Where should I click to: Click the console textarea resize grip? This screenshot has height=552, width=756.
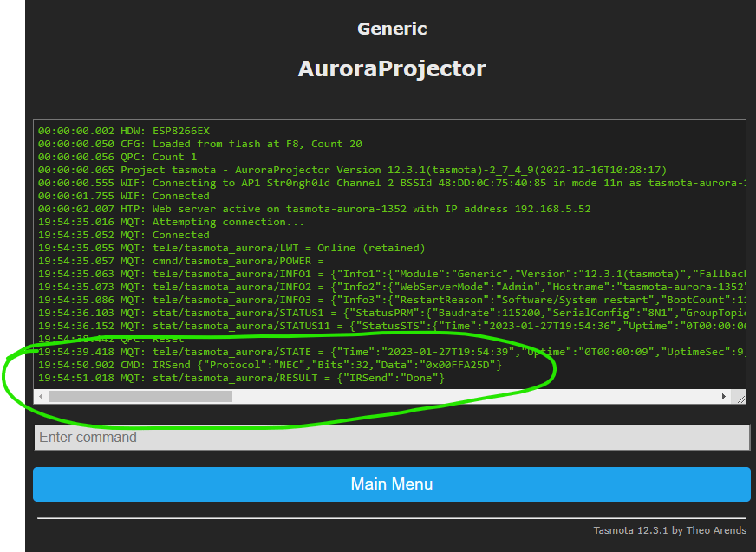(740, 397)
